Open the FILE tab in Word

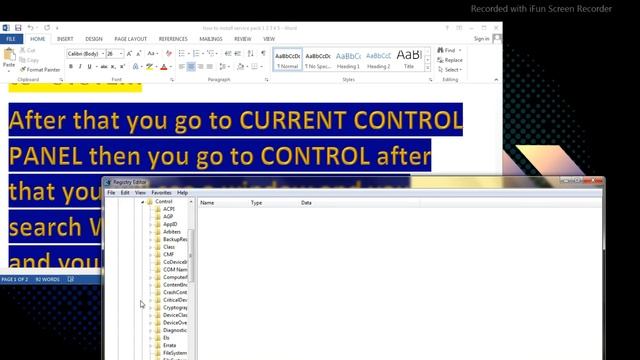(11, 39)
